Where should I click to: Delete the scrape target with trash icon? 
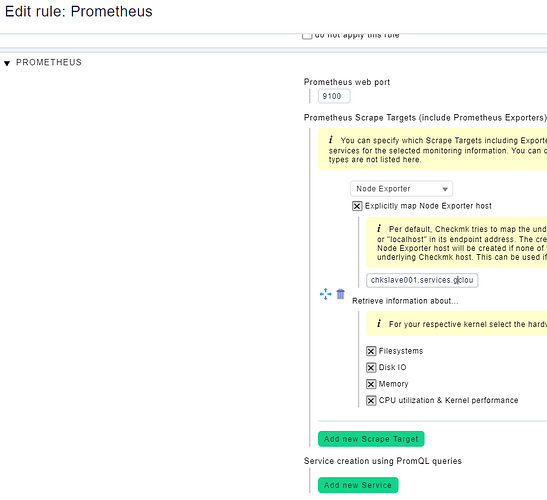340,294
